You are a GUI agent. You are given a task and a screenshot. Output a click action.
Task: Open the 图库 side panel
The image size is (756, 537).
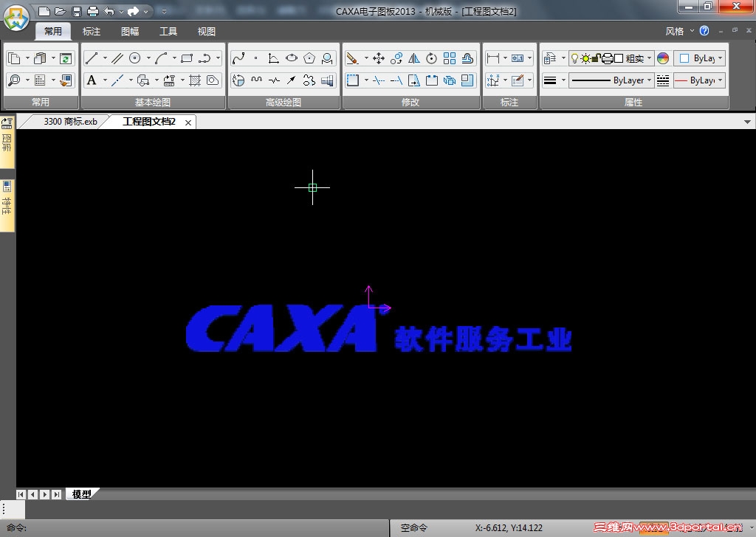point(7,141)
